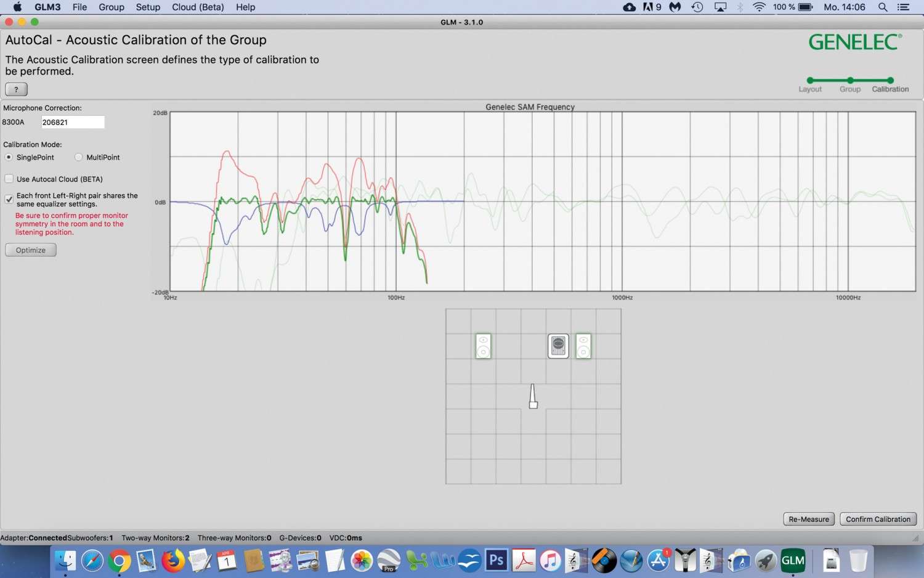
Task: Open iTunes from the dock
Action: 550,561
